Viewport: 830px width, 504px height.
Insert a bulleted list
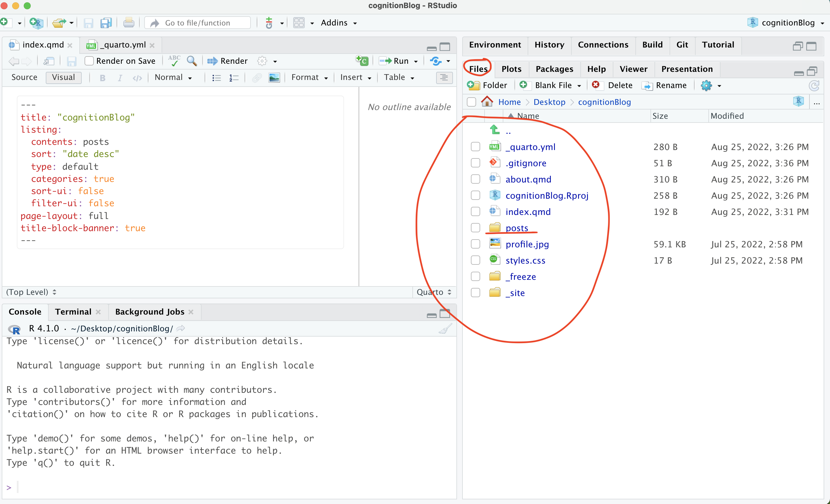(x=216, y=78)
